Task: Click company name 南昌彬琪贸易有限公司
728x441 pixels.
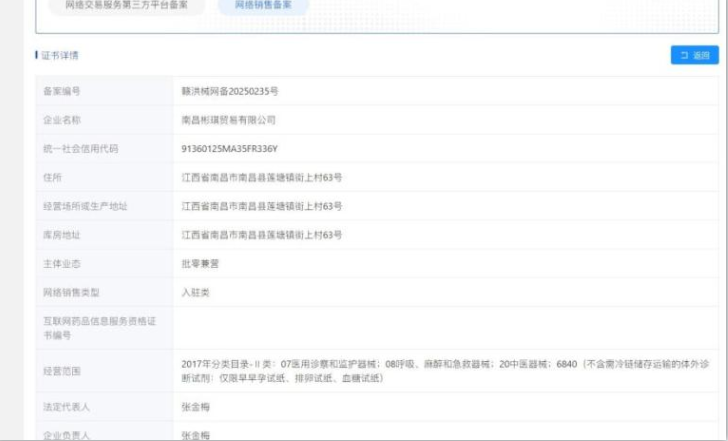Action: click(228, 120)
